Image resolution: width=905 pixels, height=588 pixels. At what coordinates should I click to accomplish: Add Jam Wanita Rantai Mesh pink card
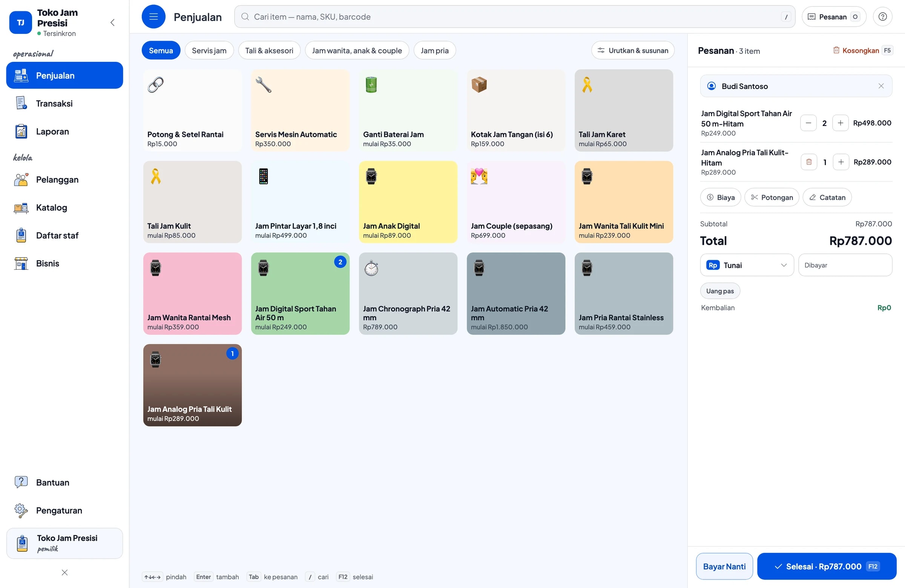[x=192, y=293]
